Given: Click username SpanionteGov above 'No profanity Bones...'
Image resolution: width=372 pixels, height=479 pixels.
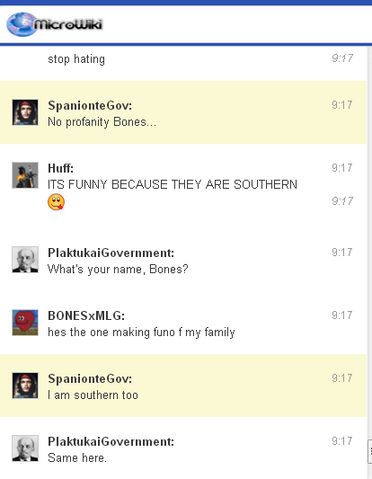Looking at the screenshot, I should (x=90, y=106).
